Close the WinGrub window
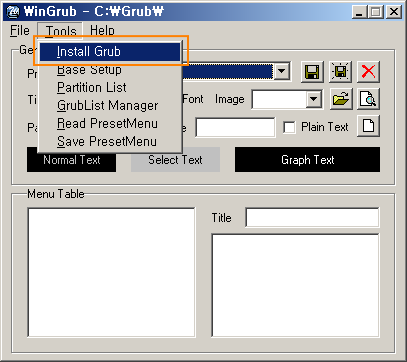The image size is (407, 362). [x=394, y=12]
